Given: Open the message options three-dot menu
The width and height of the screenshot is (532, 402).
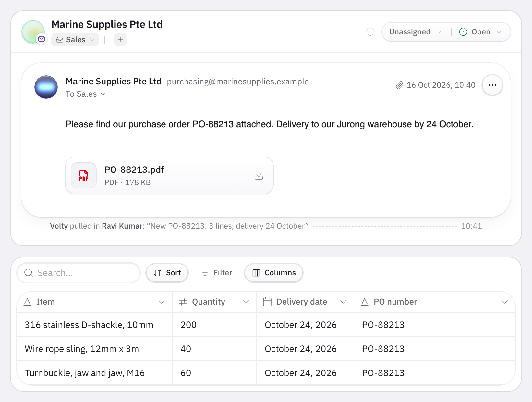Looking at the screenshot, I should [x=492, y=85].
